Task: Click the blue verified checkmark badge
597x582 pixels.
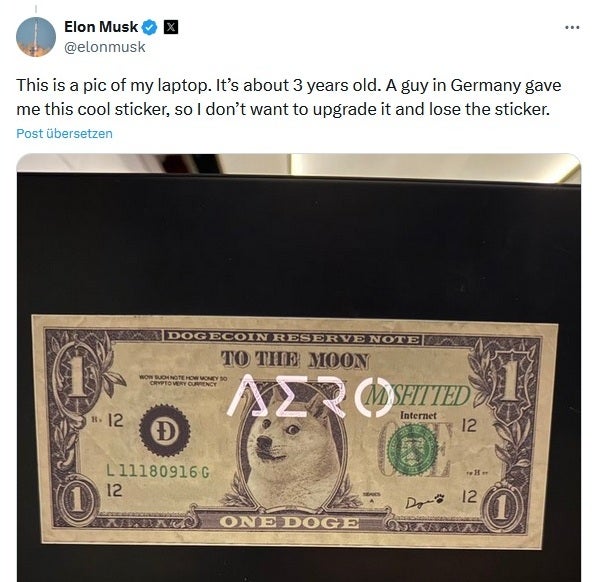Action: point(149,27)
